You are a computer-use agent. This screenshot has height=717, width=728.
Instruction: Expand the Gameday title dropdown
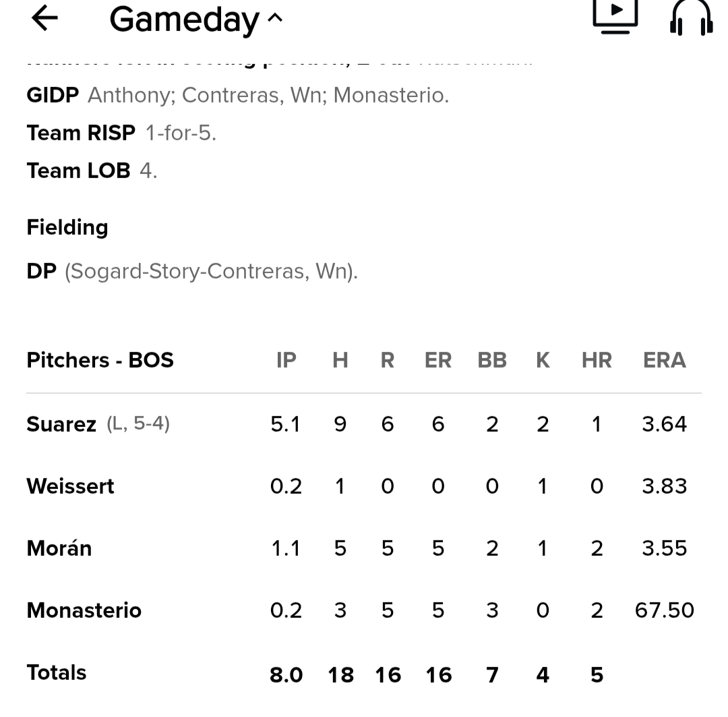pos(196,20)
